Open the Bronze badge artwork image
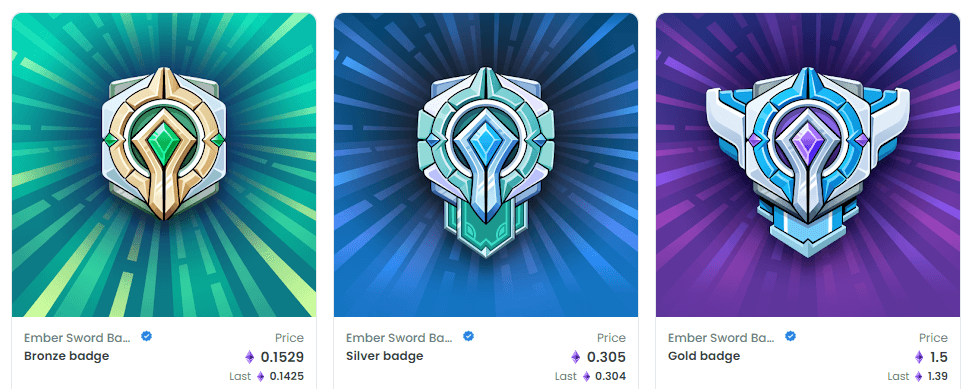Viewport: 968px width, 389px height. tap(164, 165)
